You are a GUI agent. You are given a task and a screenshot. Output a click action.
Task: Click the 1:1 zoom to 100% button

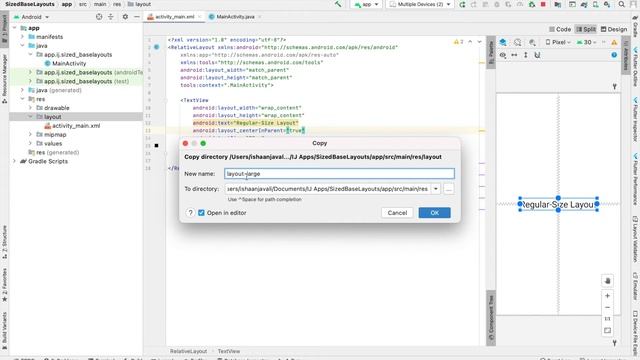click(607, 319)
